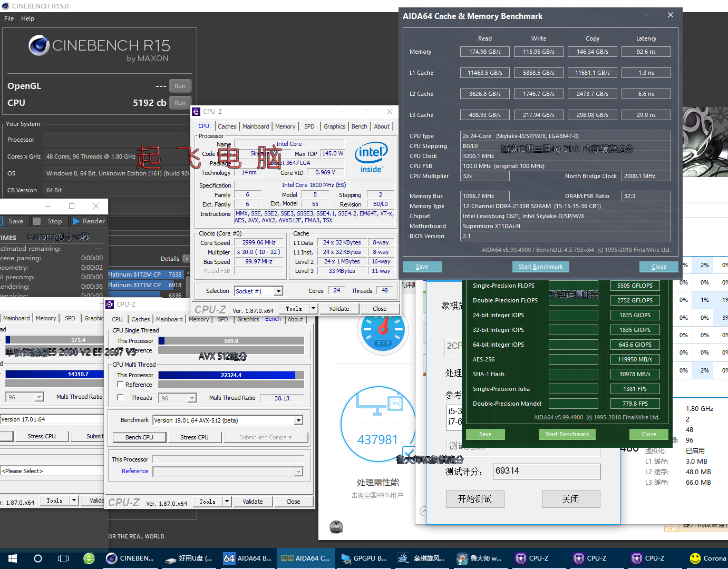Expand the Details arrow in Cinebench ranking
Image resolution: width=728 pixels, height=569 pixels.
click(x=186, y=259)
